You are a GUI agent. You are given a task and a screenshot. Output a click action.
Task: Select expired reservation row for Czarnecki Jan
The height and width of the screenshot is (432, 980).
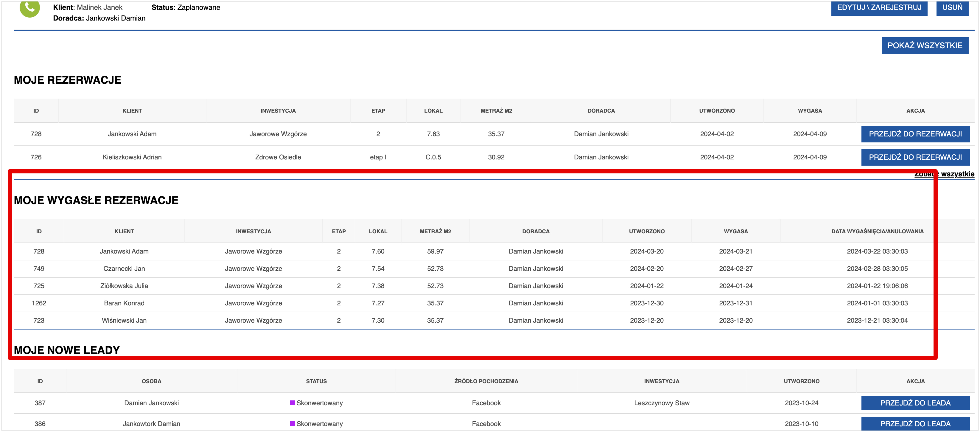point(124,269)
